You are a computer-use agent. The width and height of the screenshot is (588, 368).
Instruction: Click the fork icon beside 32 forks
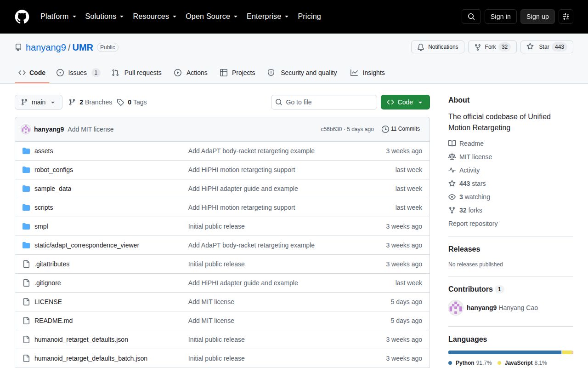point(452,210)
